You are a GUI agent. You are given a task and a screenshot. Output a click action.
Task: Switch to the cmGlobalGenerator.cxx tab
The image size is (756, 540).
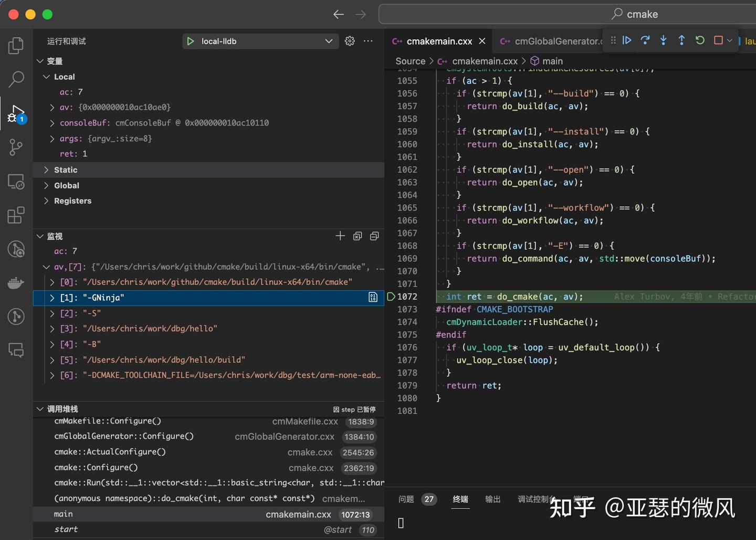[551, 41]
